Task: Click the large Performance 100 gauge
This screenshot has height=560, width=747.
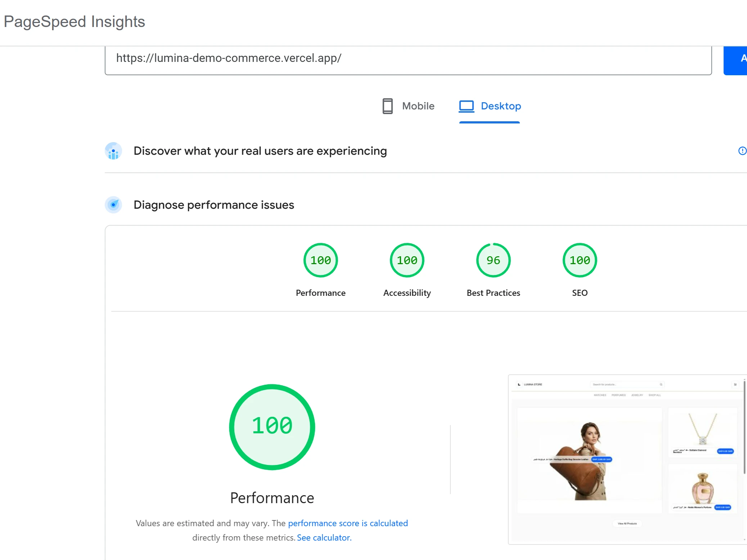Action: coord(272,427)
